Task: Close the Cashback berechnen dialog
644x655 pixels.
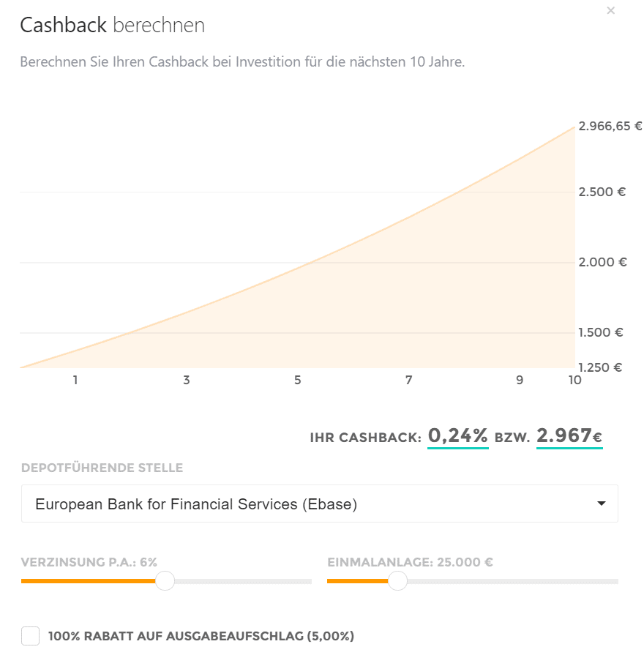Action: pyautogui.click(x=611, y=10)
